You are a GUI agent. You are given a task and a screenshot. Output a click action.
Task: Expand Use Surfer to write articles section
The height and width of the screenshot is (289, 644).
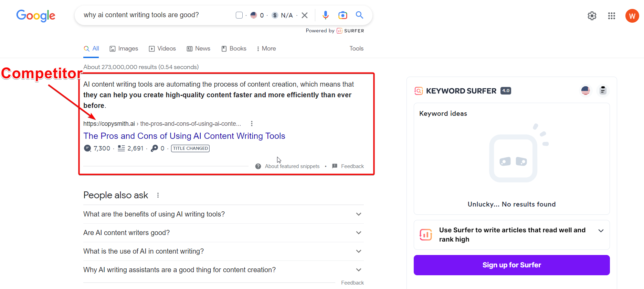[601, 231]
